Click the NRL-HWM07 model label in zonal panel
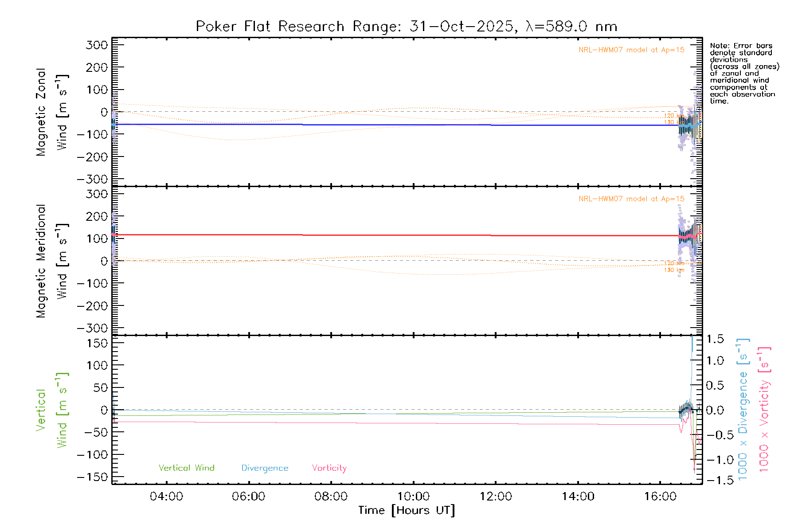 [631, 50]
